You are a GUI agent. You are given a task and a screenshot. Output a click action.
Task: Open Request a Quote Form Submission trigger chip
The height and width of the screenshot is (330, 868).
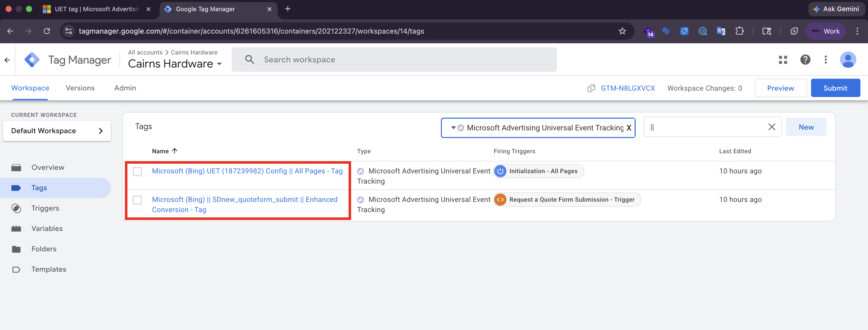click(x=567, y=200)
